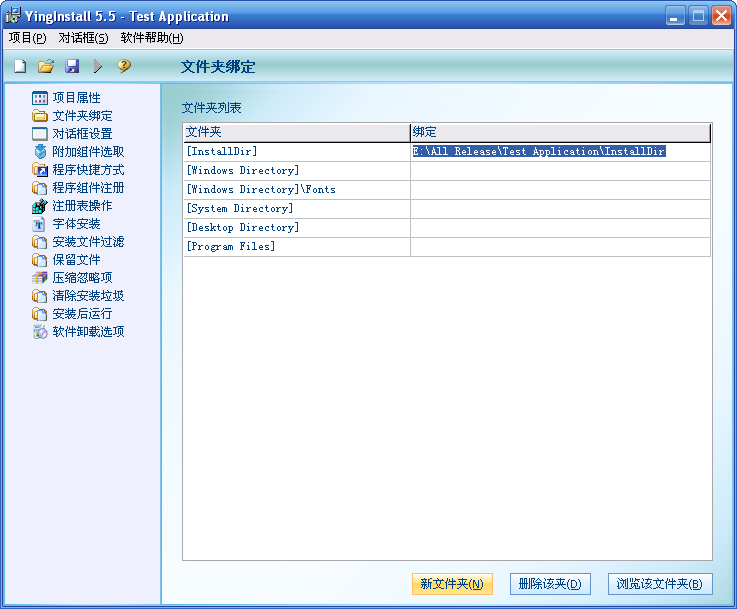Viewport: 737px width, 609px height.
Task: Click the Open project folder icon
Action: click(x=46, y=66)
